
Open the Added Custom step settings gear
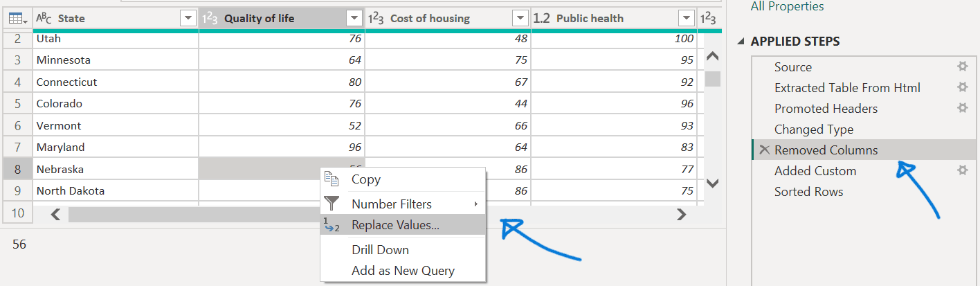[x=961, y=171]
